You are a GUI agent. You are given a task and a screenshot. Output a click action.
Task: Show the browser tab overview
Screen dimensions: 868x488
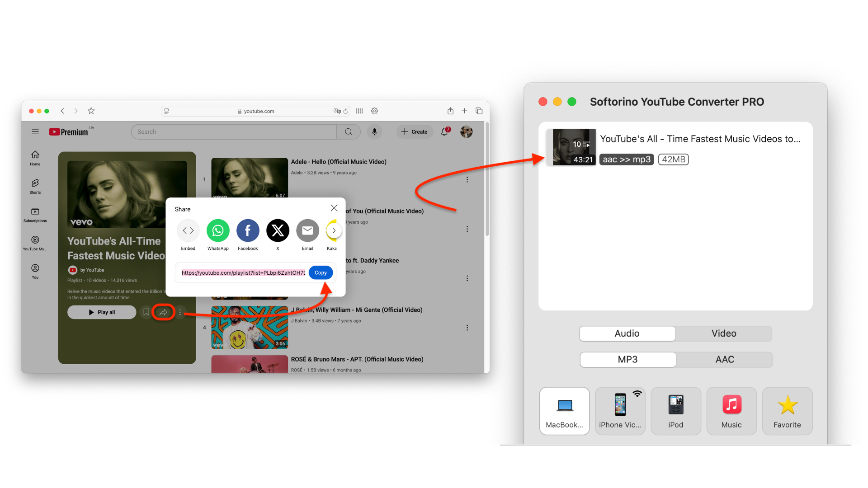pyautogui.click(x=479, y=111)
